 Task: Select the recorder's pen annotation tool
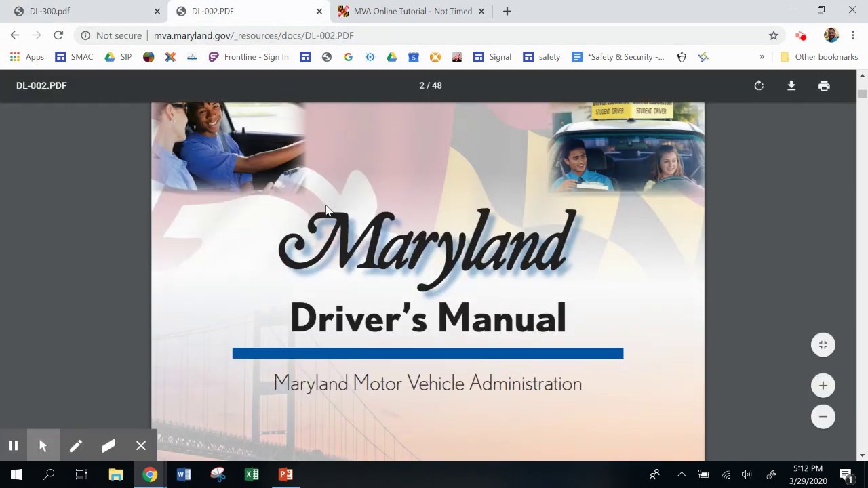point(75,445)
